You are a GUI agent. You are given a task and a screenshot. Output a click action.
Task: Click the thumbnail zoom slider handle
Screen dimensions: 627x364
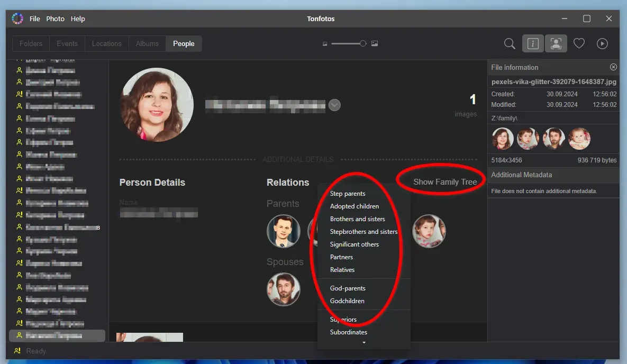pyautogui.click(x=362, y=43)
